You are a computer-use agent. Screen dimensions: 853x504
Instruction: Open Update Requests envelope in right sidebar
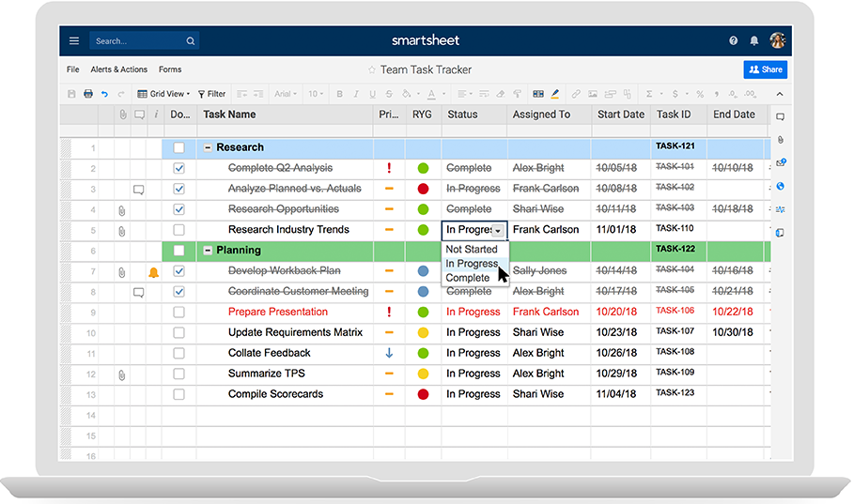click(x=780, y=162)
